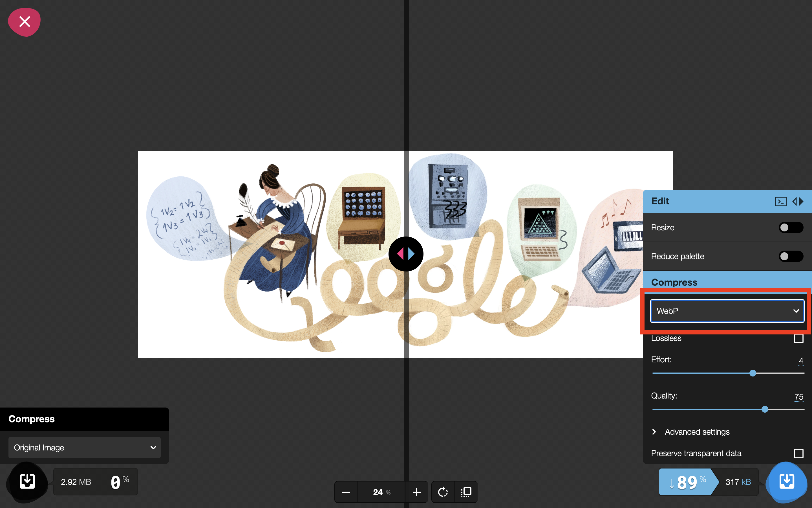The height and width of the screenshot is (508, 812).
Task: Toggle the Resize switch
Action: [791, 227]
